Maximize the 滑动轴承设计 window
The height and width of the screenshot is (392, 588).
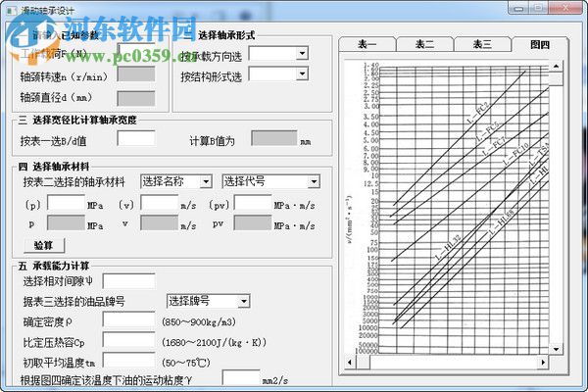click(x=538, y=8)
